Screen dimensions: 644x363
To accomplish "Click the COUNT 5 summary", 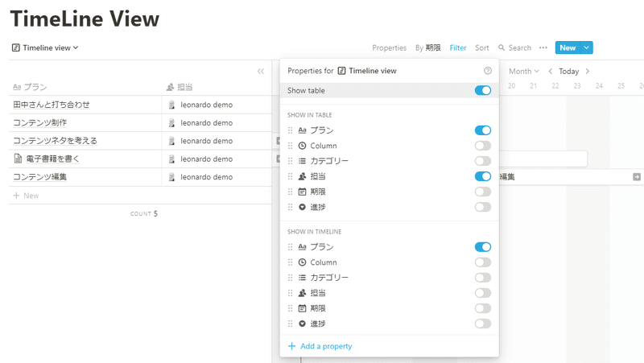I will pos(144,213).
